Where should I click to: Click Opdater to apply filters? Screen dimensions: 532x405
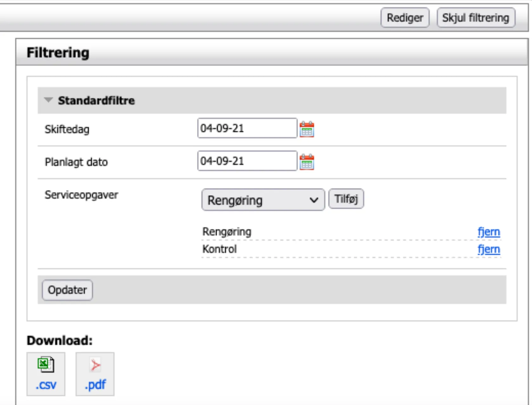[67, 290]
